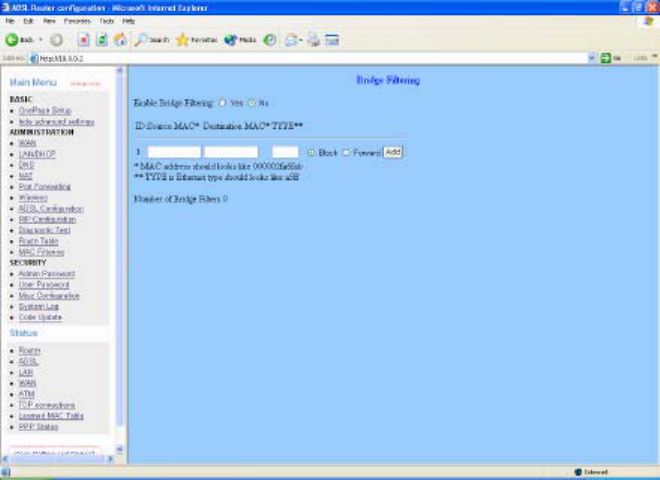The image size is (660, 480).
Task: Open the File menu
Action: pyautogui.click(x=10, y=21)
